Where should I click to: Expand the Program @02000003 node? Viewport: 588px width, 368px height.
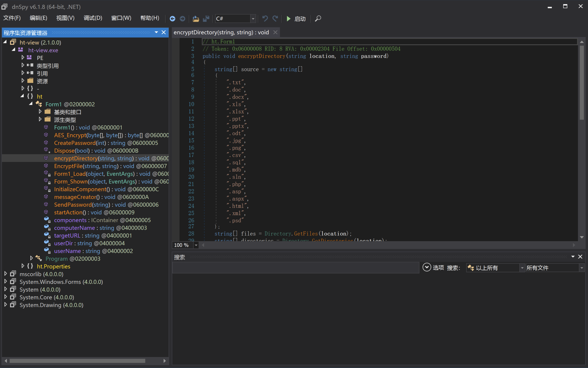click(x=31, y=258)
